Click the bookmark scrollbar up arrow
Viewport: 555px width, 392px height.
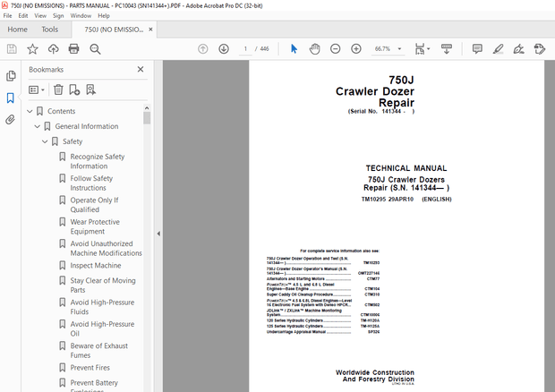(x=147, y=107)
